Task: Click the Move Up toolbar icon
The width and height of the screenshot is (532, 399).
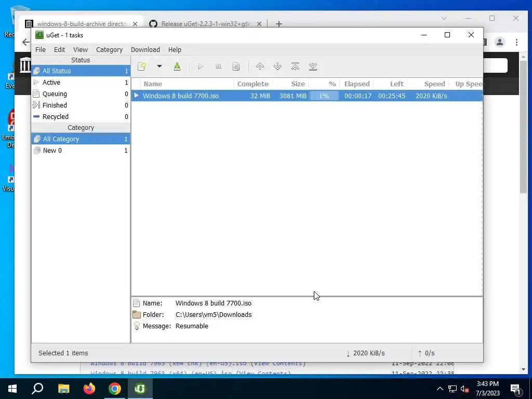Action: tap(260, 66)
